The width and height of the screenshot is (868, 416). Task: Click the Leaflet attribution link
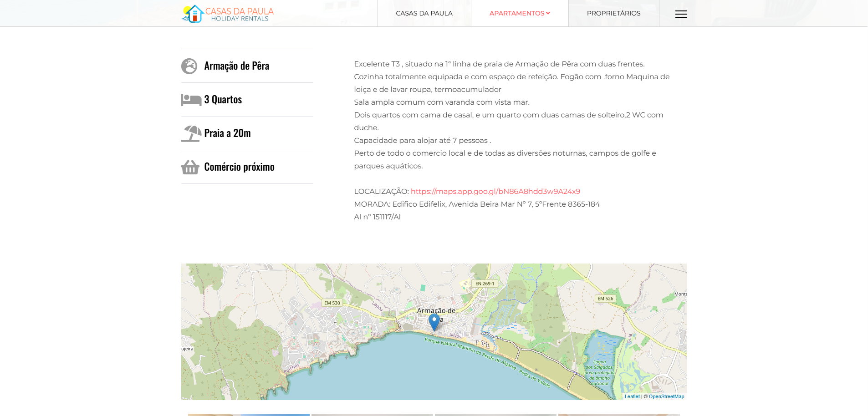coord(632,396)
